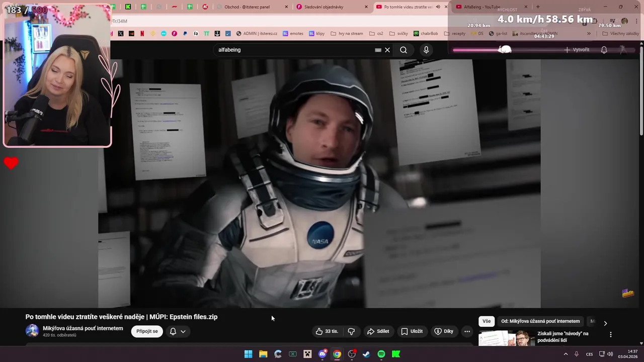Run YouTube search with magnifier button
644x362 pixels.
(404, 50)
